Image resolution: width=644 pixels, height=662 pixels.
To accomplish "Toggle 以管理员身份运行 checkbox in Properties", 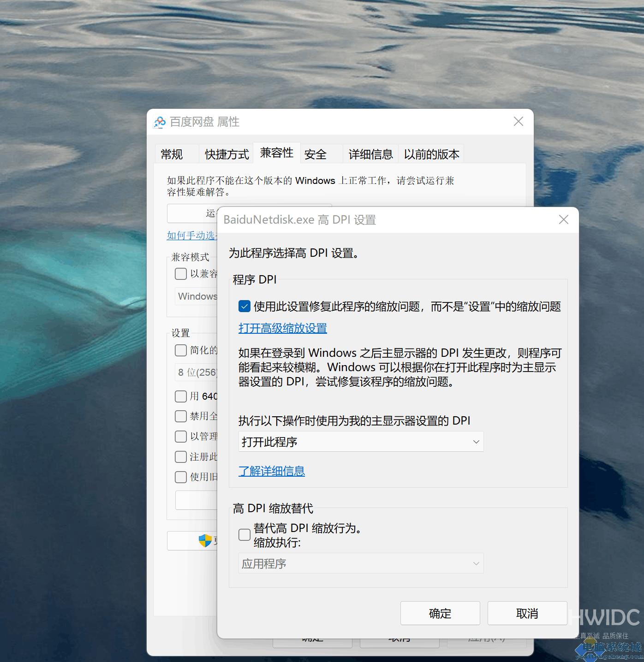I will point(181,437).
